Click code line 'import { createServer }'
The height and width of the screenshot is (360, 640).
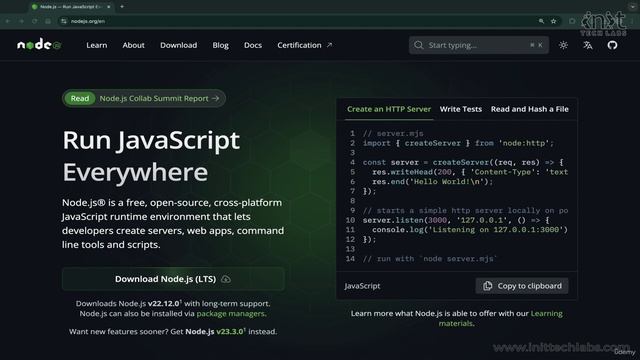[x=458, y=143]
